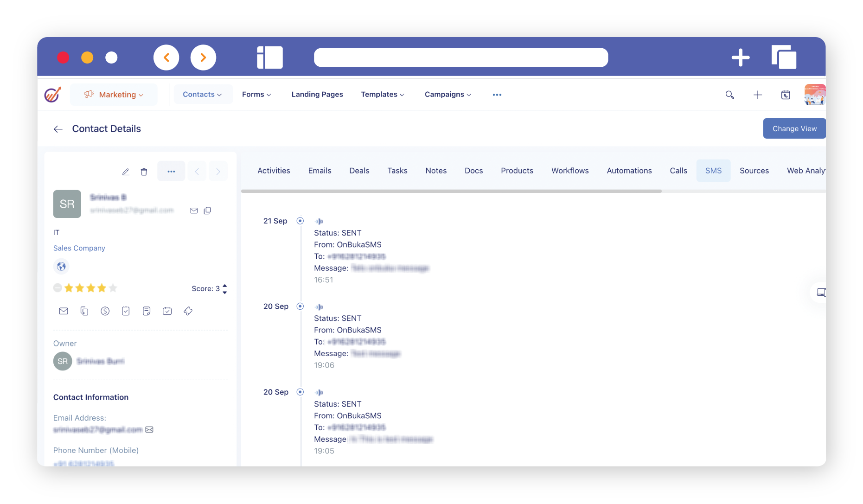Expand the Marketing module dropdown

click(114, 95)
